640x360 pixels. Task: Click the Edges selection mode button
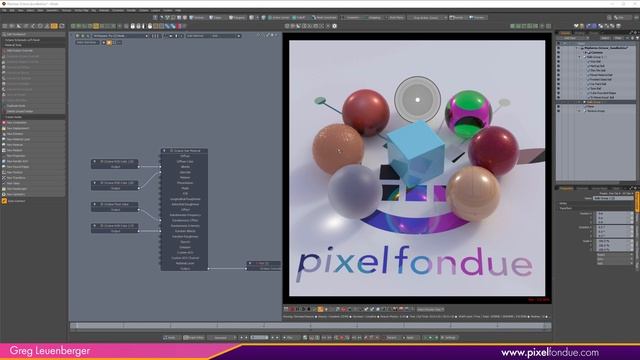coord(216,18)
